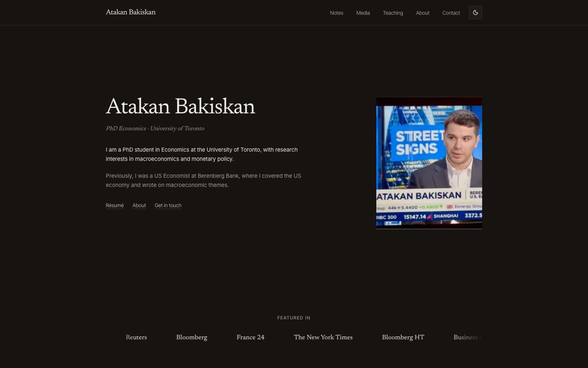
Task: Click the large Atakan Bakiskan heading
Action: (180, 107)
